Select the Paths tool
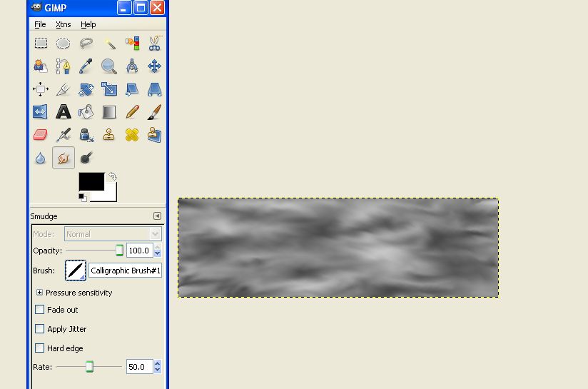 [63, 66]
